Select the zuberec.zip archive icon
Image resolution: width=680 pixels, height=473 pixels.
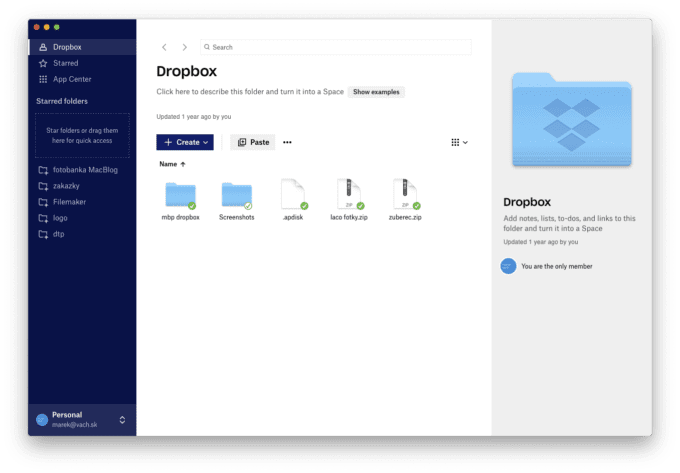coord(406,195)
